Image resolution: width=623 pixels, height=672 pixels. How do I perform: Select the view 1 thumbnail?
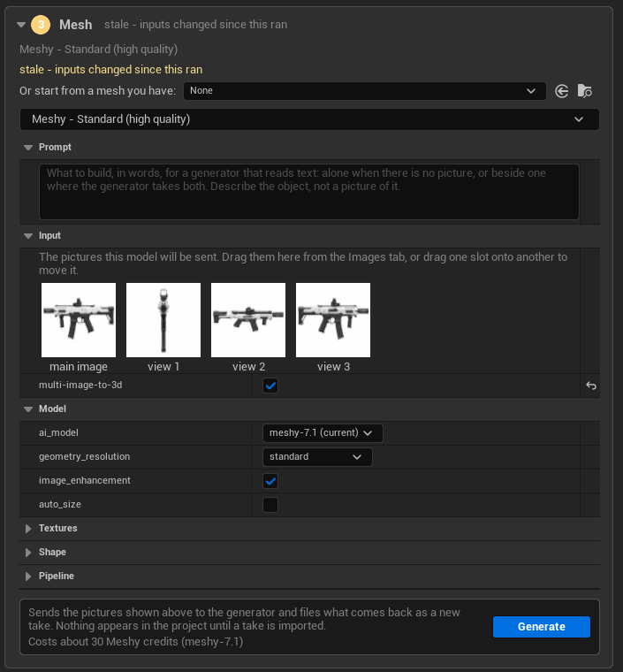tap(163, 320)
